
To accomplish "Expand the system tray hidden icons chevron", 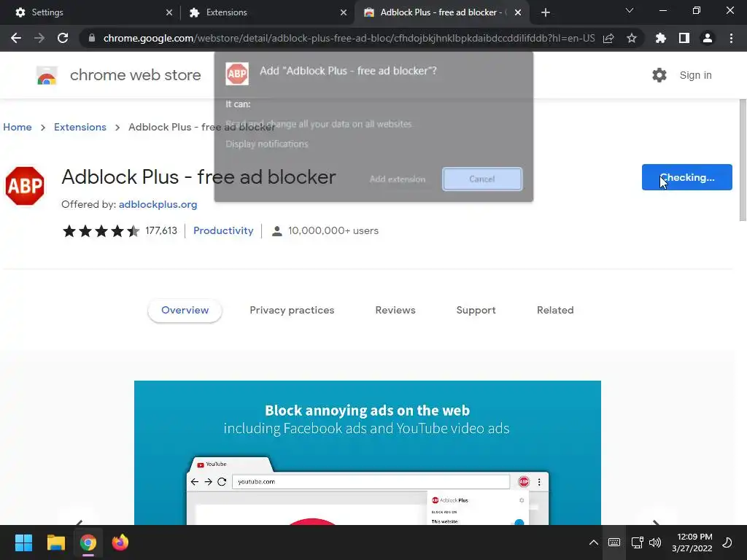I will pos(594,542).
